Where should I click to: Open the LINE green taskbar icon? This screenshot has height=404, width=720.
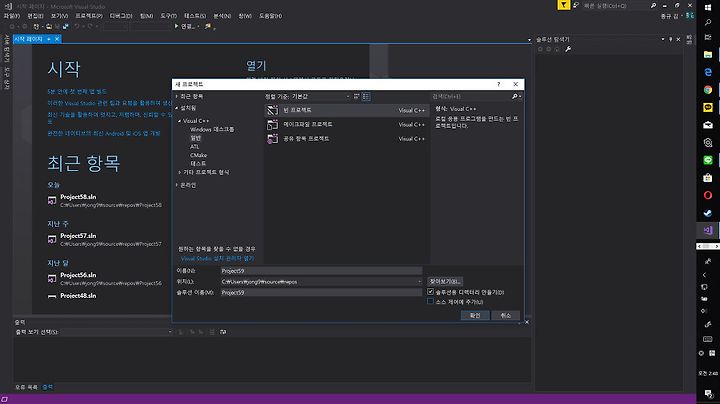pos(708,160)
